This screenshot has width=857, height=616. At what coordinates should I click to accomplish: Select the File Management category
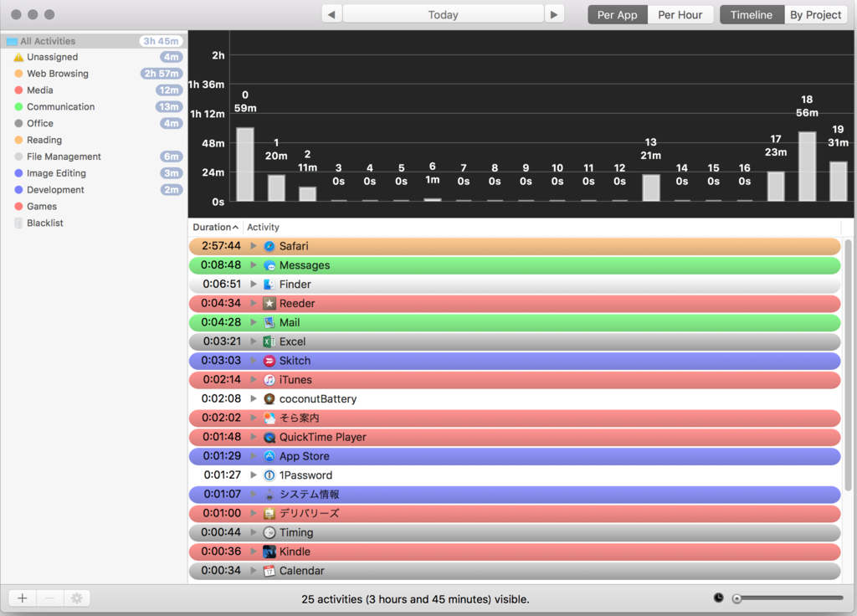point(94,157)
